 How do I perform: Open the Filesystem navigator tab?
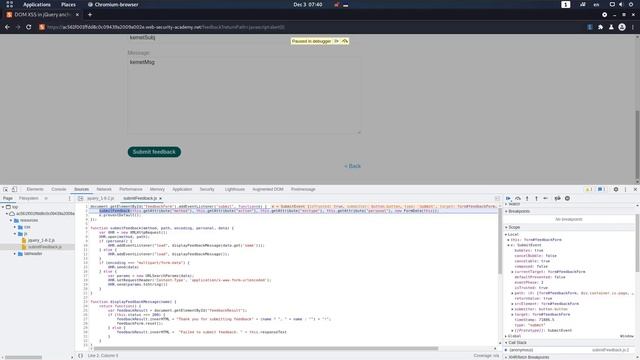(29, 198)
